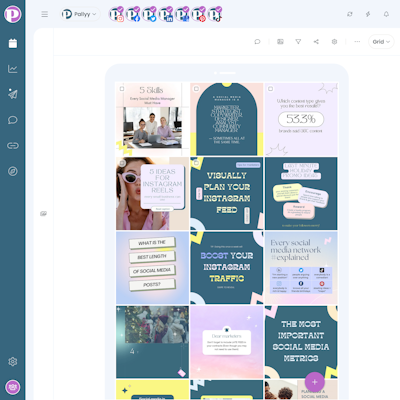
Task: Open the Every social media network explained post
Action: click(x=301, y=268)
